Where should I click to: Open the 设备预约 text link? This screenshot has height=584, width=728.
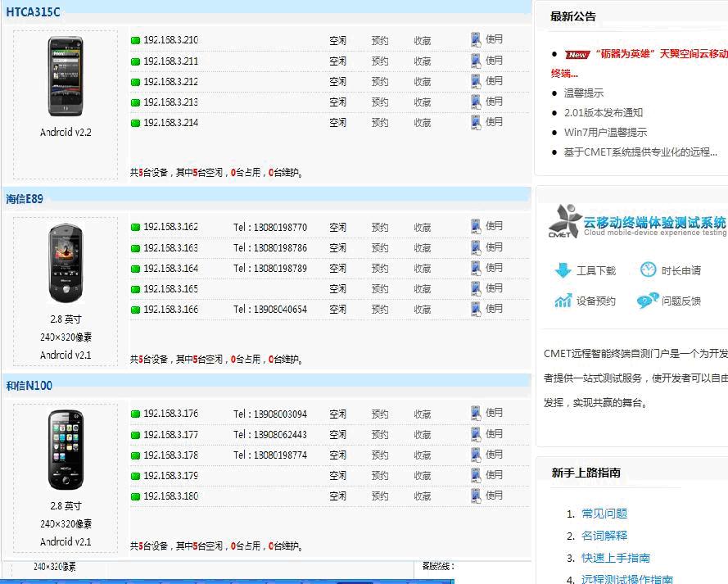(x=596, y=301)
